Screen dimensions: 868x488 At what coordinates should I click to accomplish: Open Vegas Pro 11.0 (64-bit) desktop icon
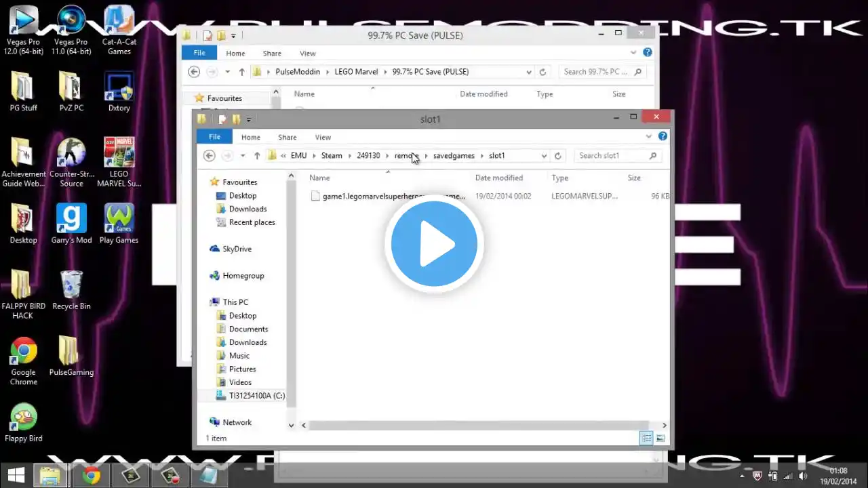71,30
